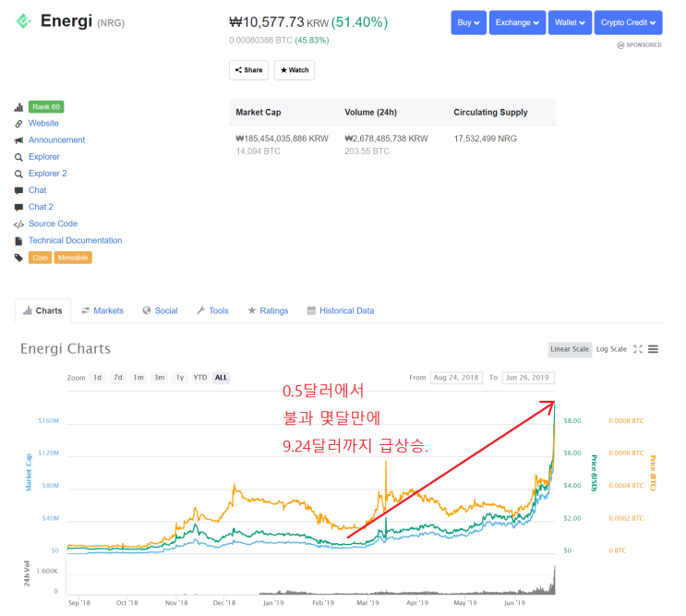Image resolution: width=686 pixels, height=616 pixels.
Task: Click the speech bubble icon beside Chat 2
Action: [18, 208]
